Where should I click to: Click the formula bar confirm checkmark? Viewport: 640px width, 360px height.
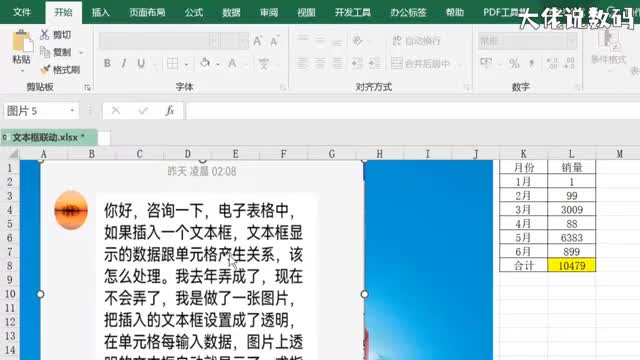(143, 110)
